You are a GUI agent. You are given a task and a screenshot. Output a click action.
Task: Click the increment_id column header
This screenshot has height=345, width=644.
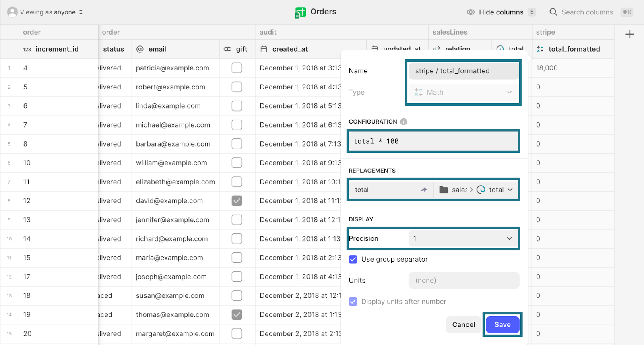click(x=49, y=49)
